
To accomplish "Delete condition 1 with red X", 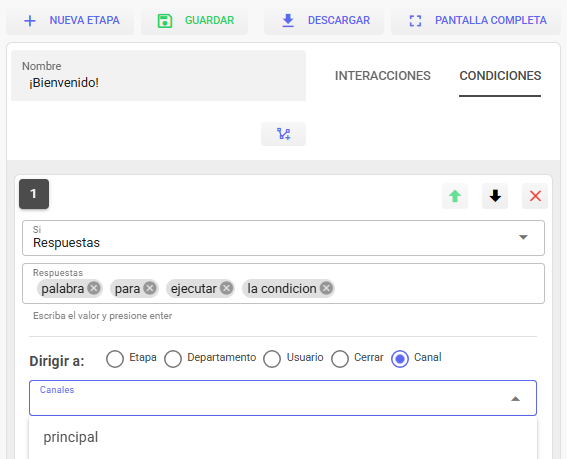I will point(535,196).
